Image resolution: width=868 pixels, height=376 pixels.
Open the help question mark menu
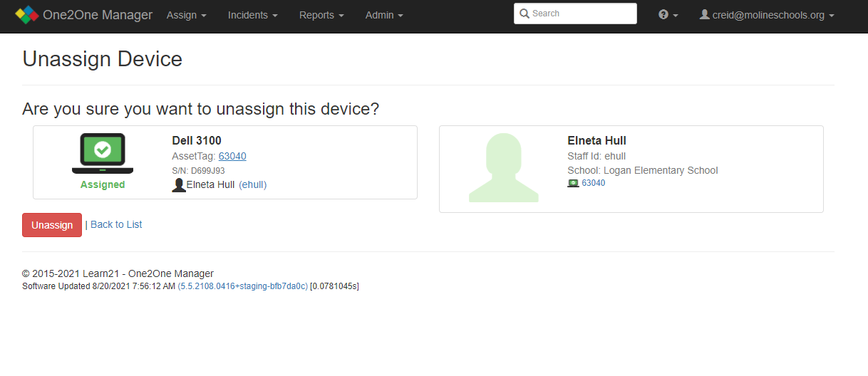668,15
